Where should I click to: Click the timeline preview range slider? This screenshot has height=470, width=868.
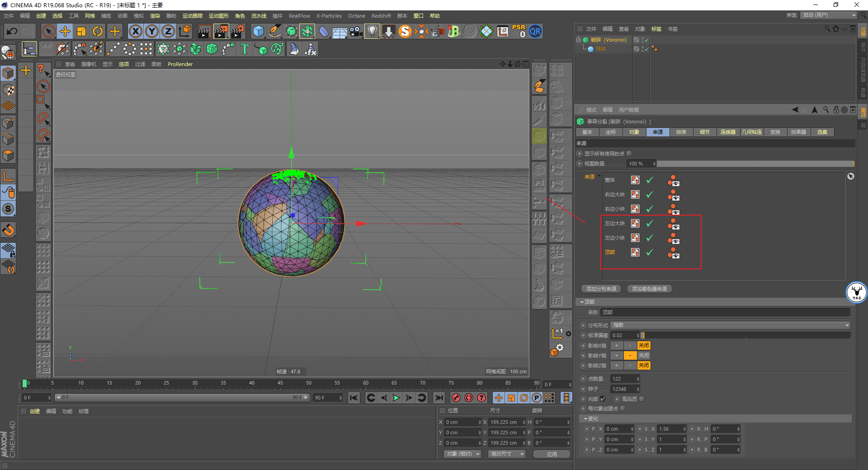coord(182,398)
